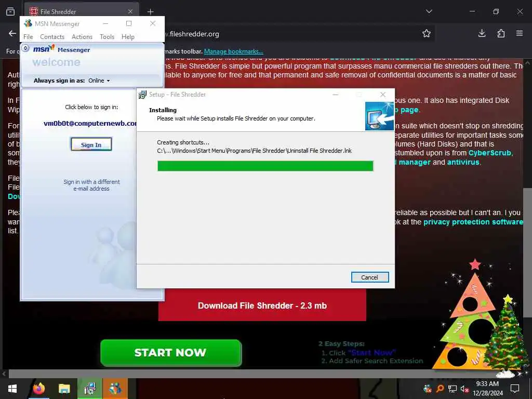Click the muted speaker volume tray icon
Image resolution: width=532 pixels, height=399 pixels.
pyautogui.click(x=464, y=389)
